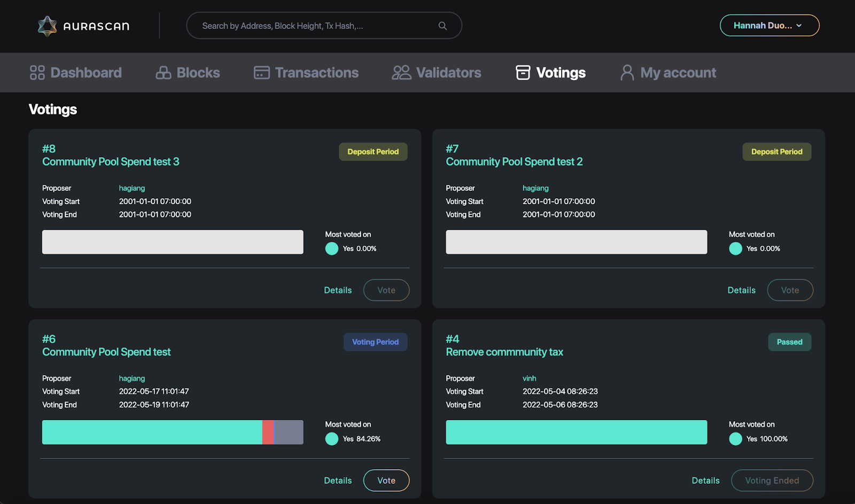
Task: Click the Votings page heading
Action: (x=53, y=110)
